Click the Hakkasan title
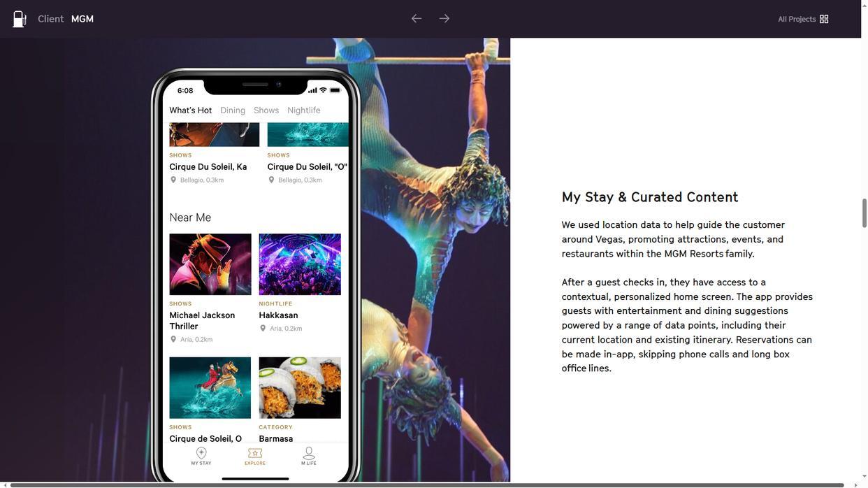Viewport: 868px width, 488px height. coord(278,315)
